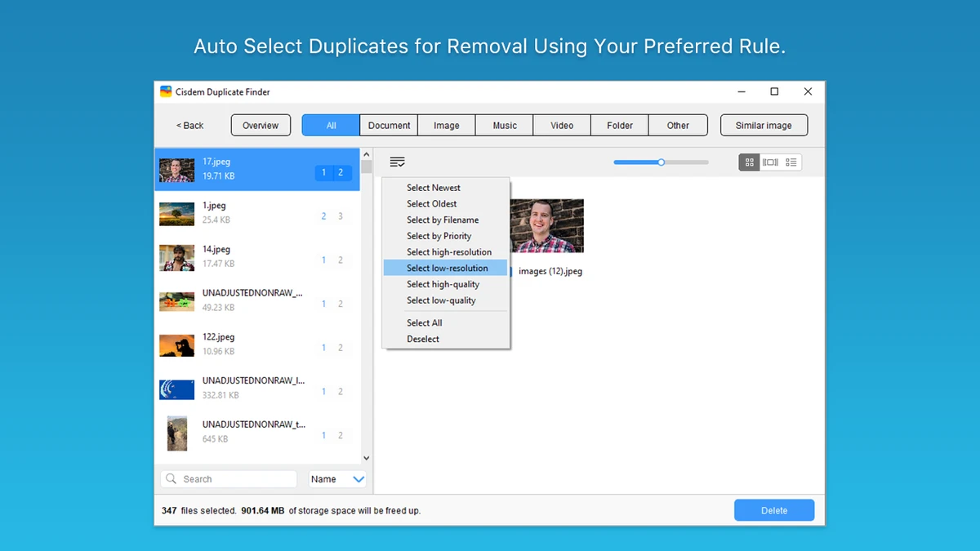Click the Cisdem Duplicate Finder logo
Viewport: 980px width, 551px height.
tap(166, 92)
